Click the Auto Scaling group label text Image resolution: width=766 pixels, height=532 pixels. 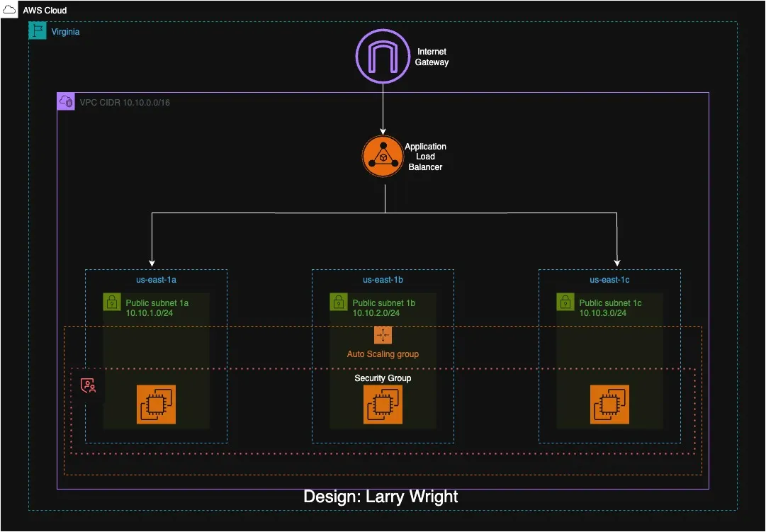point(383,353)
